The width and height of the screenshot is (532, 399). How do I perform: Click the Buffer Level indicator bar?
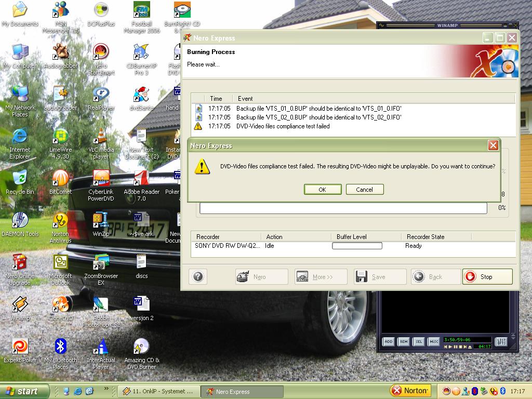click(x=357, y=246)
